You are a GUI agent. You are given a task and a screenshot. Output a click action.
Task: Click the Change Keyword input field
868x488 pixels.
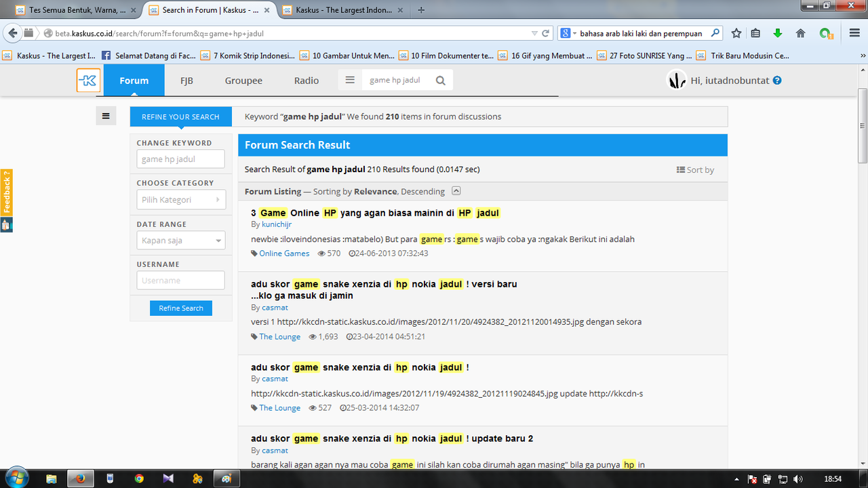[180, 159]
